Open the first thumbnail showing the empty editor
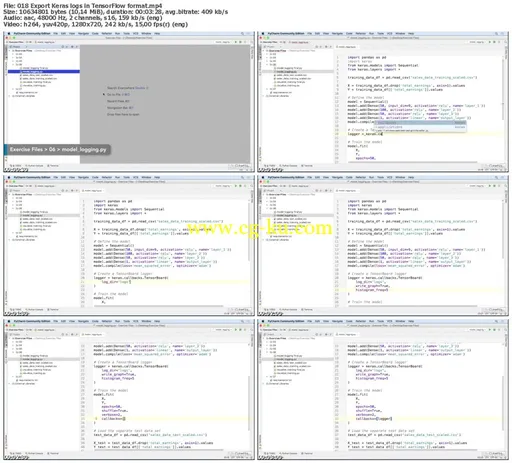This screenshot has height=463, width=512. [x=129, y=102]
